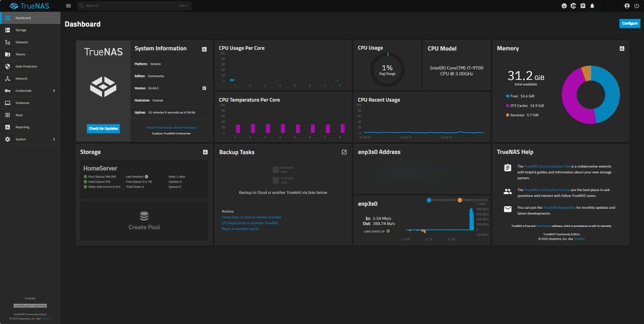Go to Reporting in the sidebar
644x324 pixels.
click(x=30, y=127)
